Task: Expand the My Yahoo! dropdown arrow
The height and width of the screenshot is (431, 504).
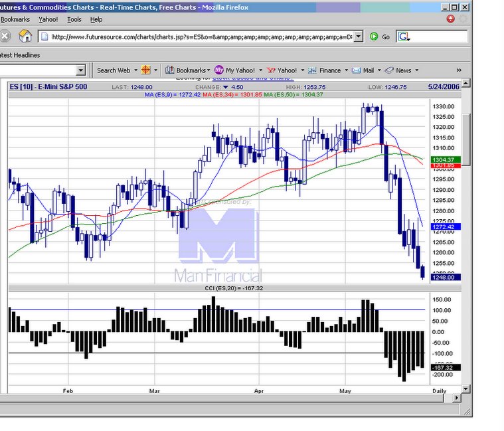Action: pos(261,70)
